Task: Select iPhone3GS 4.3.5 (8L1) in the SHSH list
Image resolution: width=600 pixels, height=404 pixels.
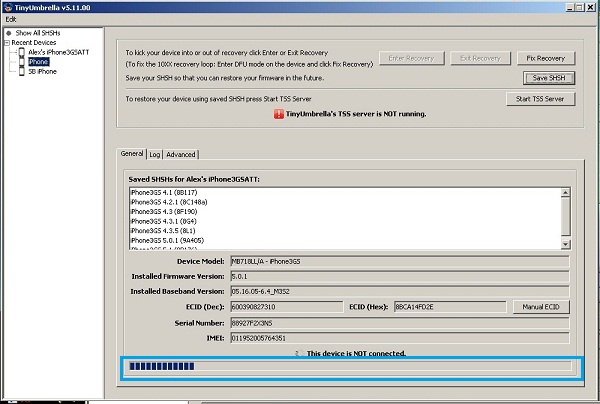Action: click(163, 231)
